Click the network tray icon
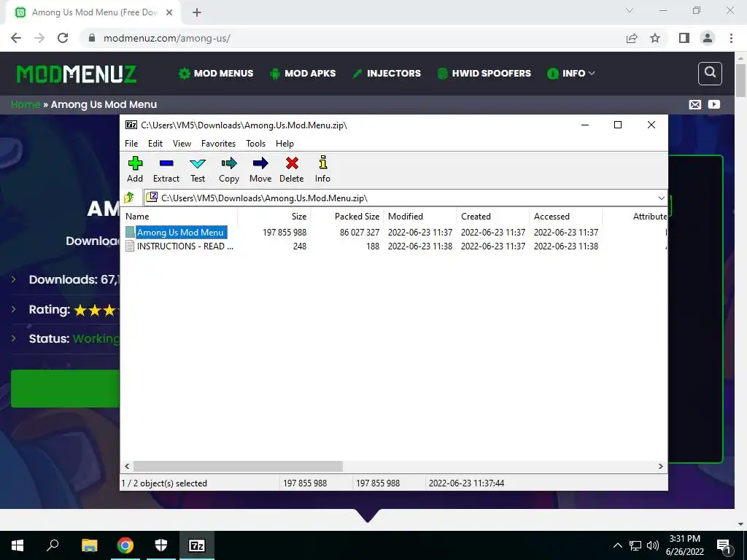 pos(635,545)
